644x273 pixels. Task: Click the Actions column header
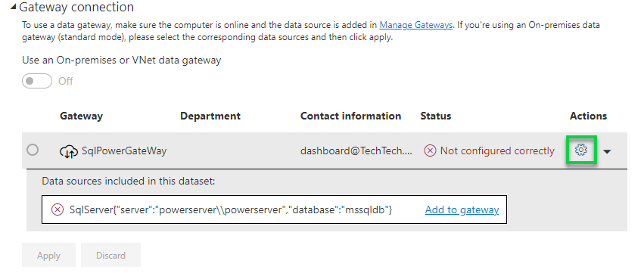(588, 116)
